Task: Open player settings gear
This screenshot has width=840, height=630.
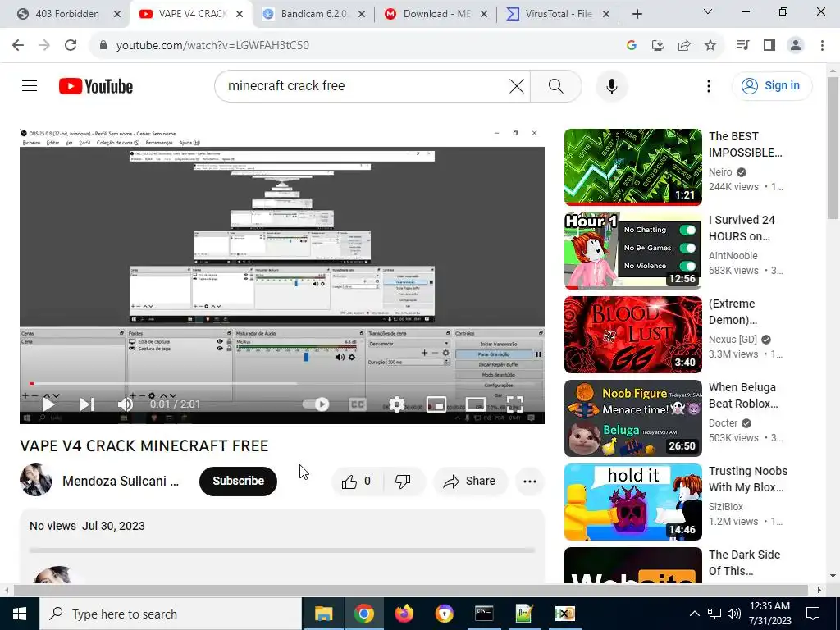Action: 396,404
